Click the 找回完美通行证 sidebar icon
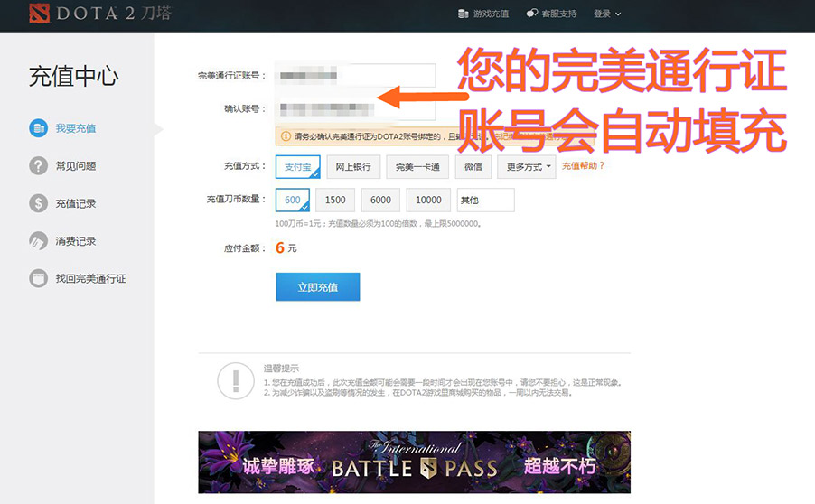Viewport: 815px width, 504px height. click(39, 278)
